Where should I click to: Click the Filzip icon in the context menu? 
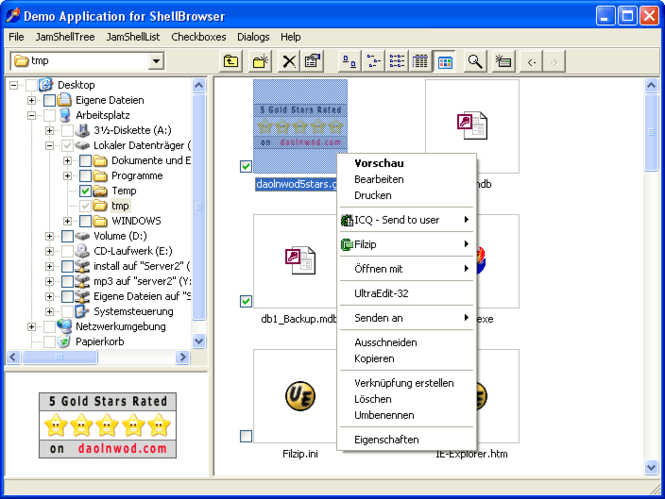pos(347,245)
